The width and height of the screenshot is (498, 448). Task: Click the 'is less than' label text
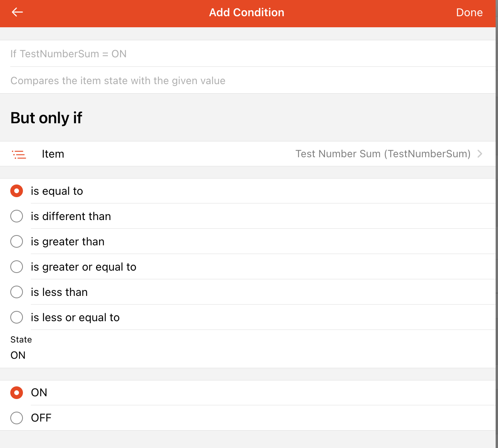59,292
